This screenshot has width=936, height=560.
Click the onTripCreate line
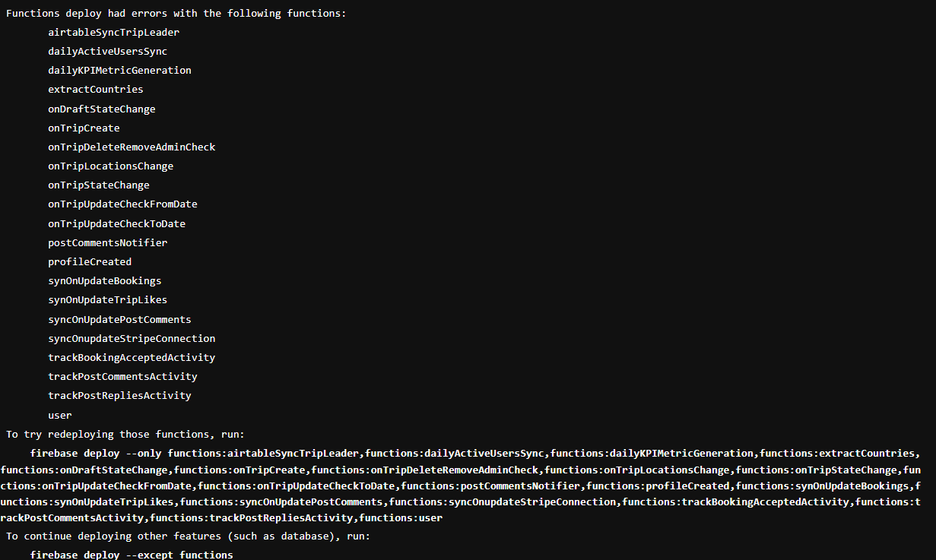[84, 128]
